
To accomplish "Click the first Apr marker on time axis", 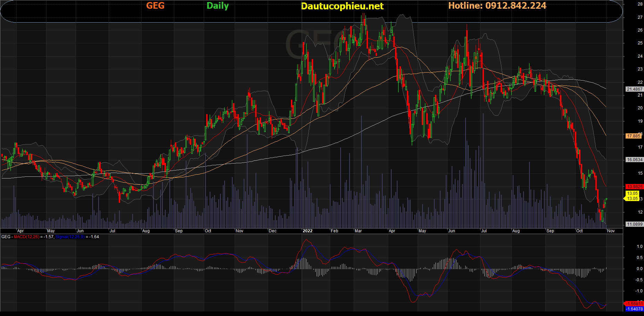I will pyautogui.click(x=20, y=231).
